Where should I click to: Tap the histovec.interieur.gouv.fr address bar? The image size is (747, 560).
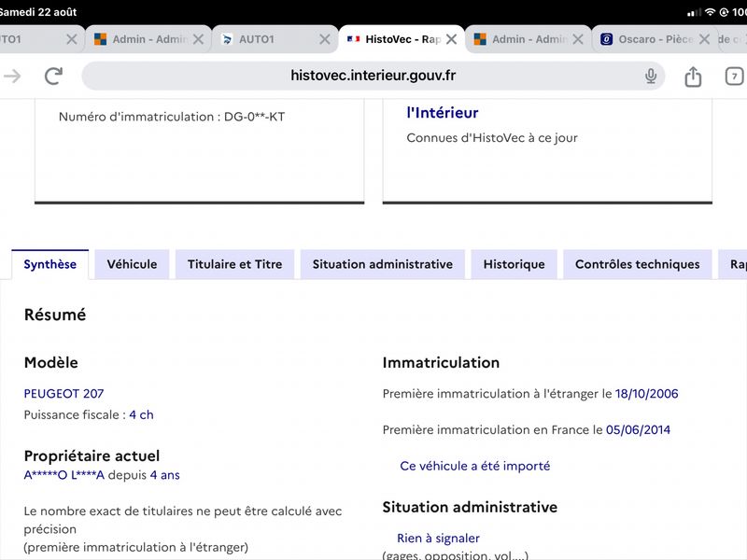373,76
